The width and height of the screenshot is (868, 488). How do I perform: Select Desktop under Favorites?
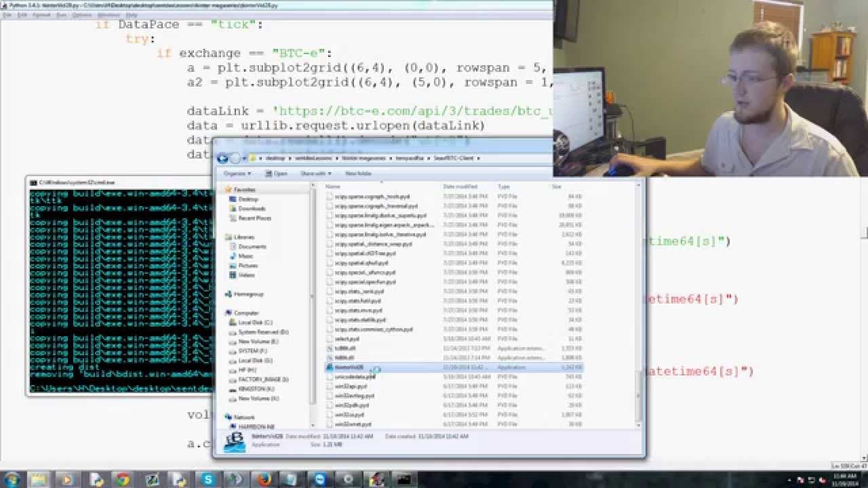[248, 199]
